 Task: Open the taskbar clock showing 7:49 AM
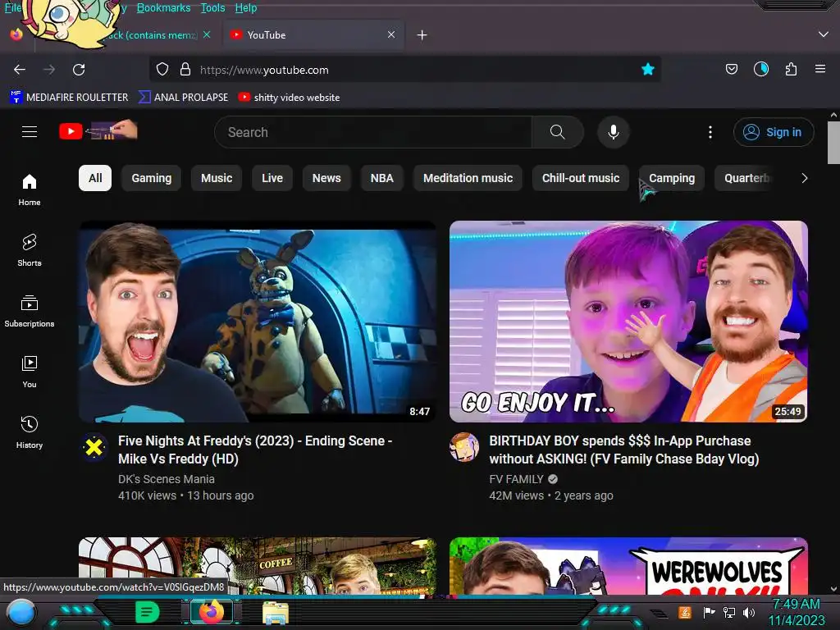(796, 612)
